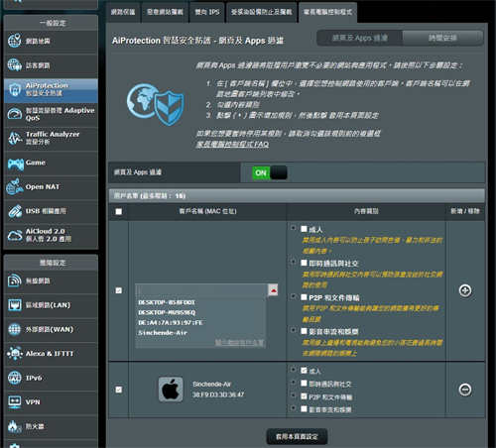Toggle the Web & Apps filter ON switch
The image size is (496, 448).
coord(270,172)
